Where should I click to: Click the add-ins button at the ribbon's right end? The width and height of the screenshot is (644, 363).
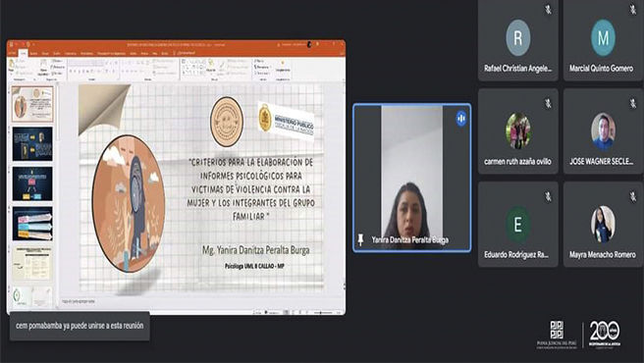(283, 66)
